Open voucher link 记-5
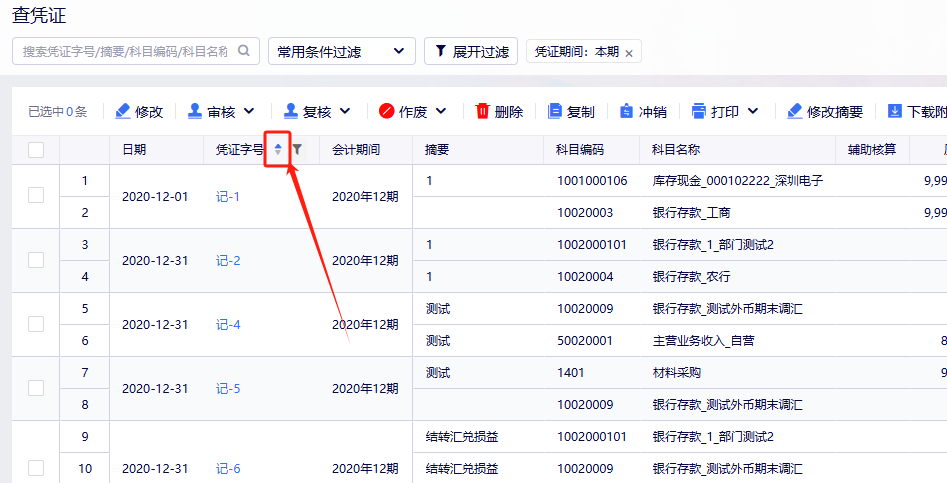947x483 pixels. pos(228,389)
